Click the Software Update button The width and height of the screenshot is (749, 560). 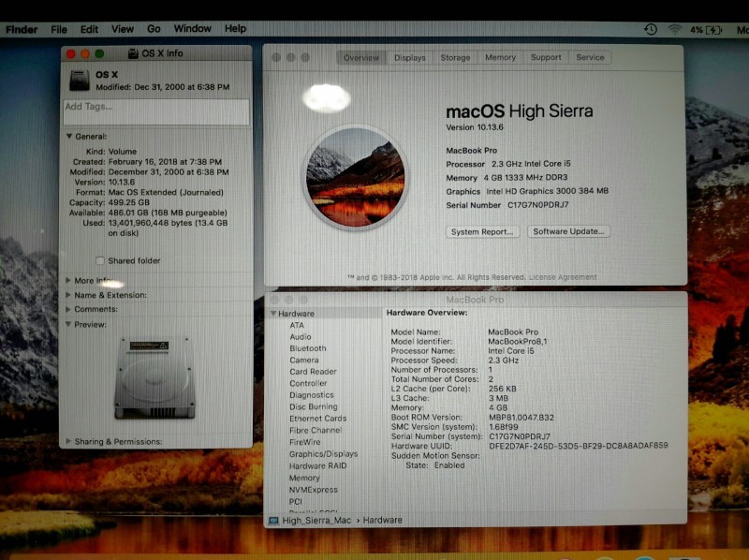(x=568, y=231)
